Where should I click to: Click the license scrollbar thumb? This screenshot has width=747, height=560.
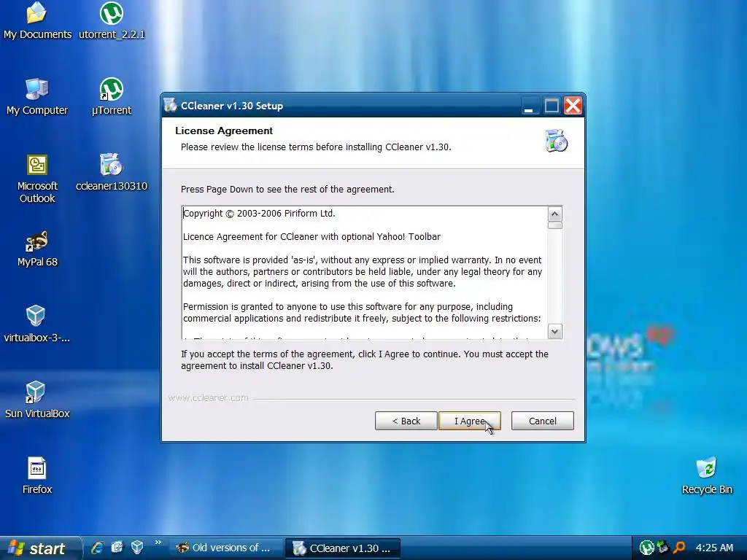pyautogui.click(x=554, y=225)
